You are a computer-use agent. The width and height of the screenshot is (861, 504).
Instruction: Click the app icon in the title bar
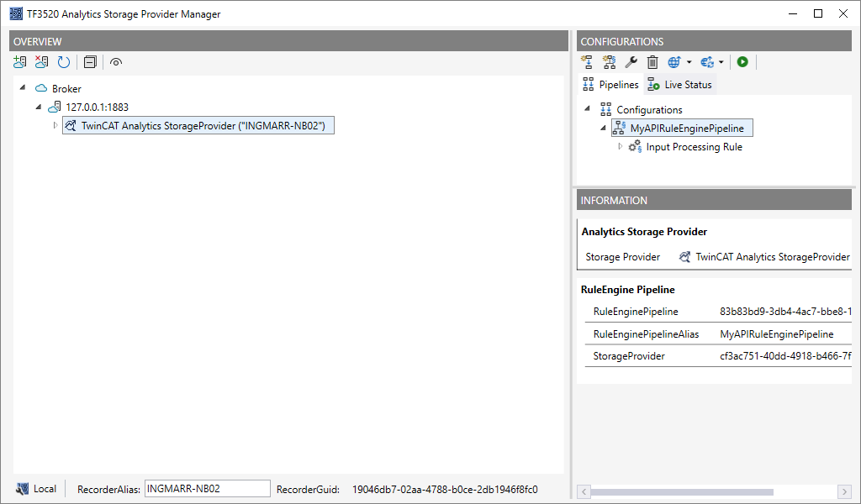point(16,13)
